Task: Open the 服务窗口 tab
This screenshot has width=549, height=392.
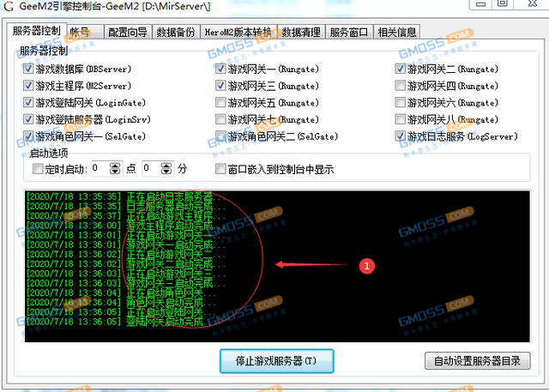Action: [x=349, y=33]
